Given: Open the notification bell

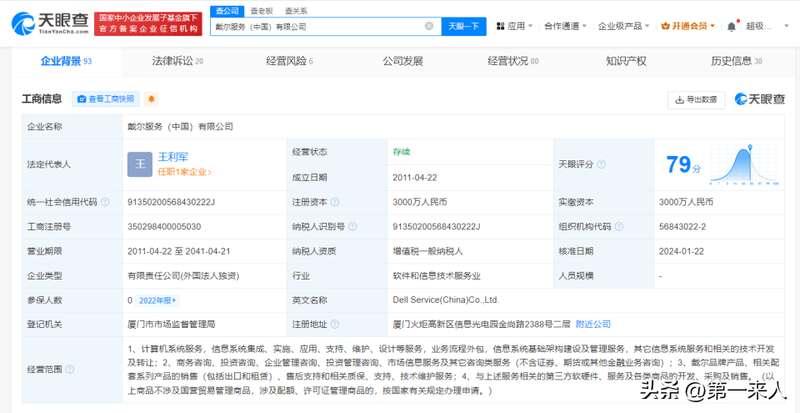Looking at the screenshot, I should 732,26.
